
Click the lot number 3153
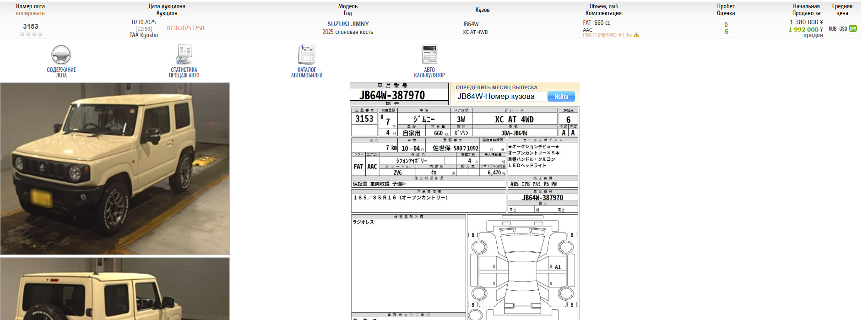31,27
